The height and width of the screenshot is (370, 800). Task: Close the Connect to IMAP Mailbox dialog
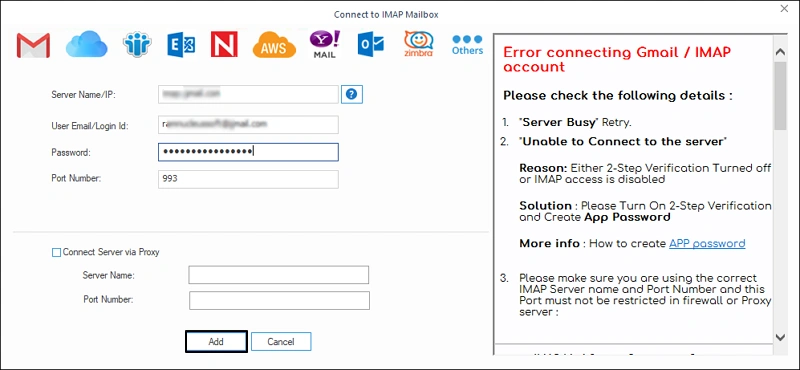tap(784, 8)
